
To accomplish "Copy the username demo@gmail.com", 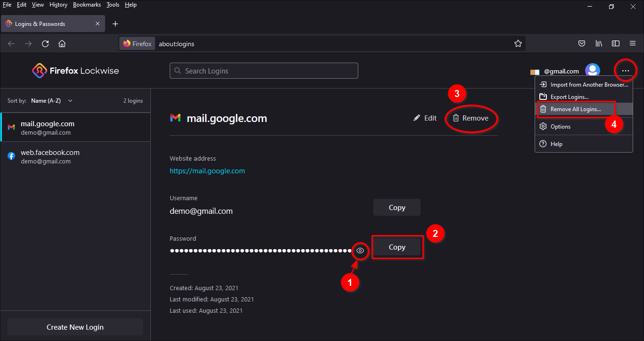I will tap(397, 207).
